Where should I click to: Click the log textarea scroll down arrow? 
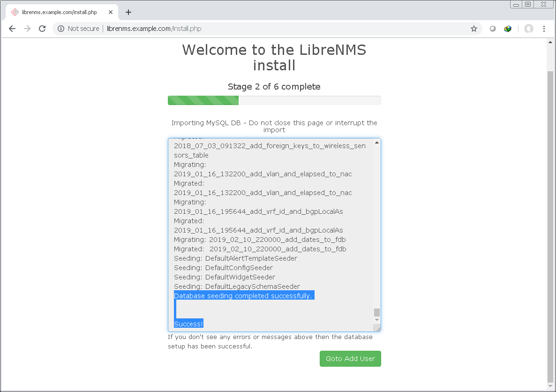(377, 320)
